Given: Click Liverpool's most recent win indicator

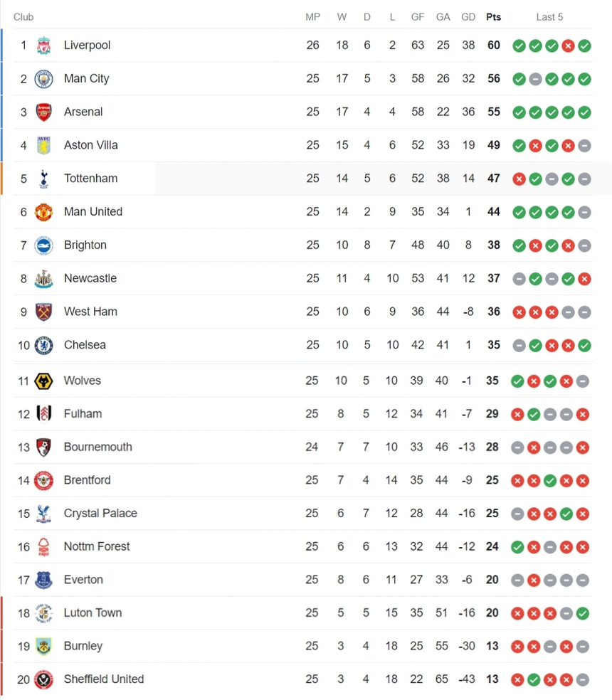Looking at the screenshot, I should click(584, 45).
